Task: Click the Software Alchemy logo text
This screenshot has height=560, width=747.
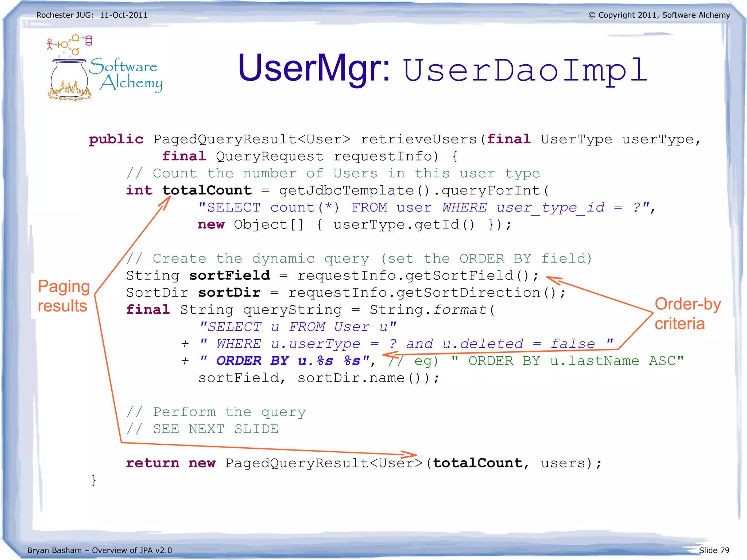Action: coord(126,75)
